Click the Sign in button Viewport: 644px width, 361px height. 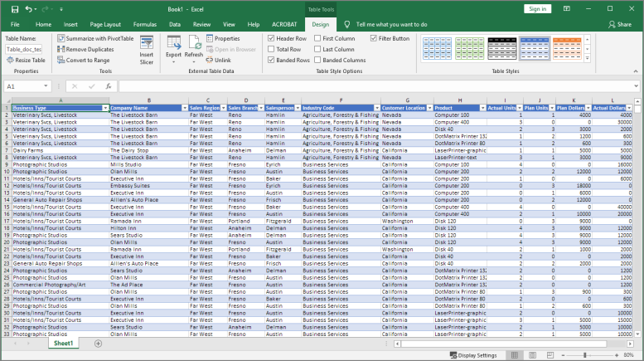[x=537, y=8]
